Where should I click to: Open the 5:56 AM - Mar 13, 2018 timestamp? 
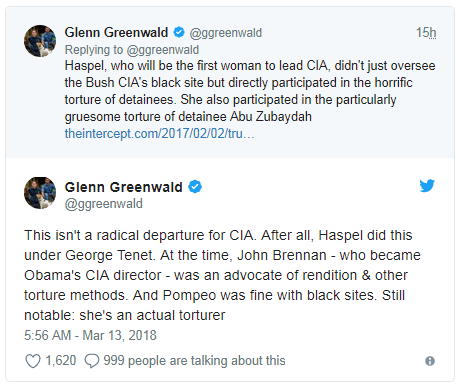pos(90,335)
